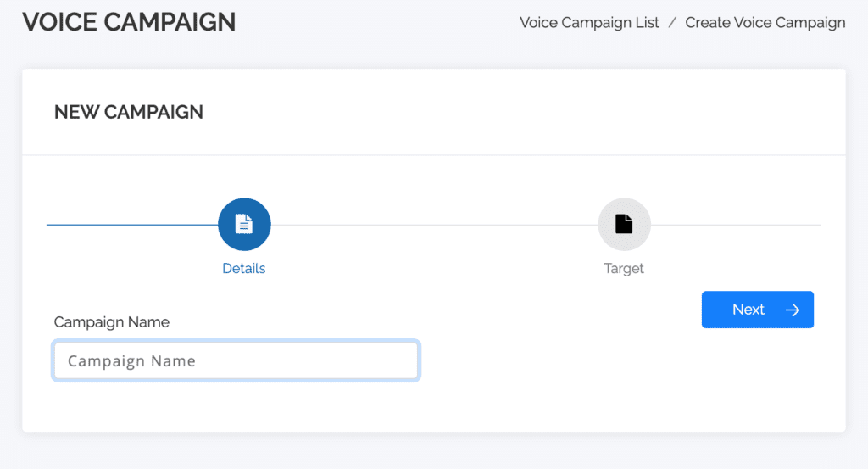Click the VOICE CAMPAIGN page title
Viewport: 868px width, 469px height.
pyautogui.click(x=129, y=22)
